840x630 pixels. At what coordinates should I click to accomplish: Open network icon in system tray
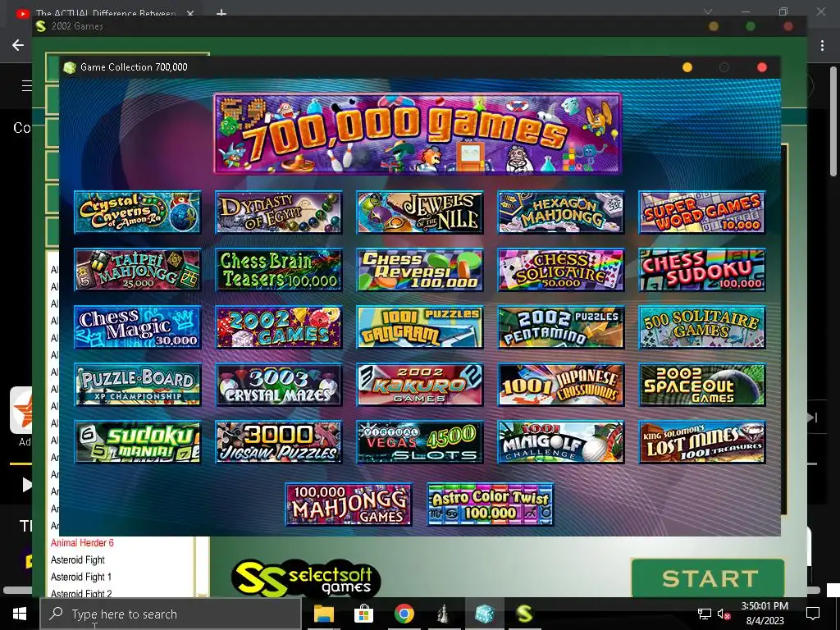coord(705,614)
